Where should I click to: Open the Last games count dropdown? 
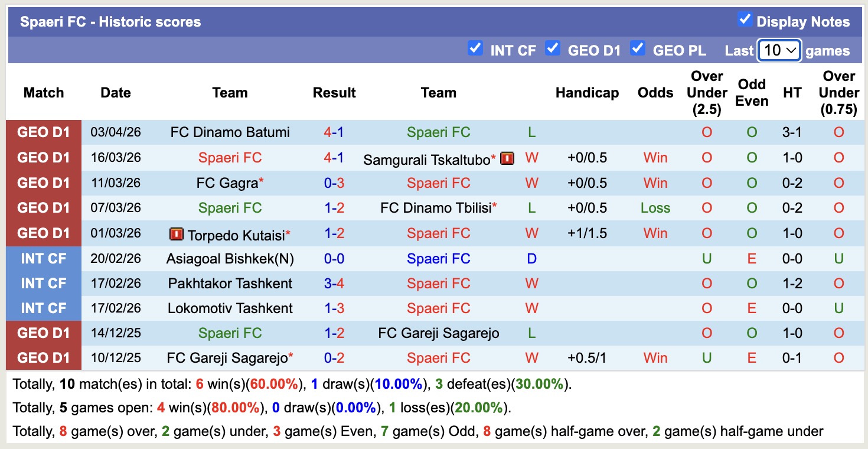pos(778,50)
